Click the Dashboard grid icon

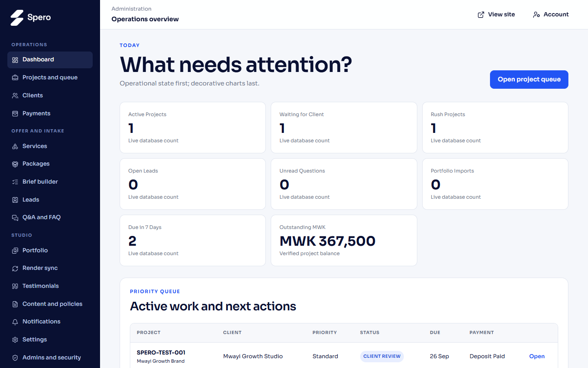15,60
